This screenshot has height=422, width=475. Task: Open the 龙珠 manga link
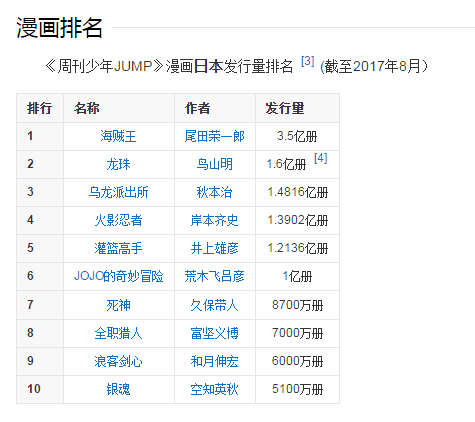click(x=118, y=164)
